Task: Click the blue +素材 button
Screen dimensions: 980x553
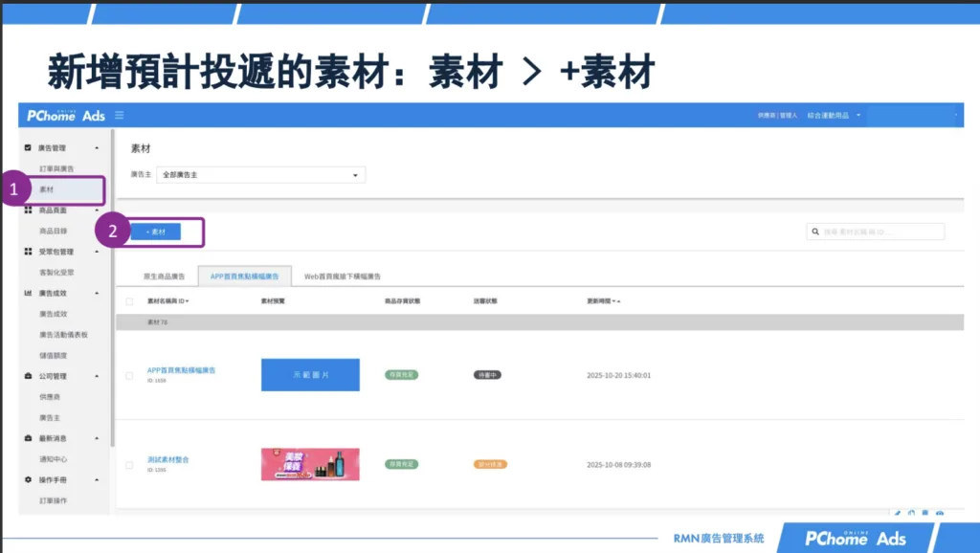Action: [155, 232]
